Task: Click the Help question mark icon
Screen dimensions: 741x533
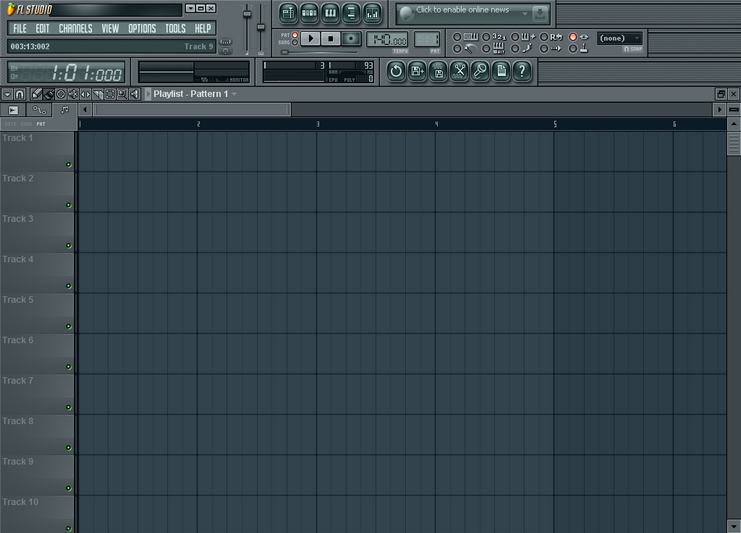Action: click(522, 70)
